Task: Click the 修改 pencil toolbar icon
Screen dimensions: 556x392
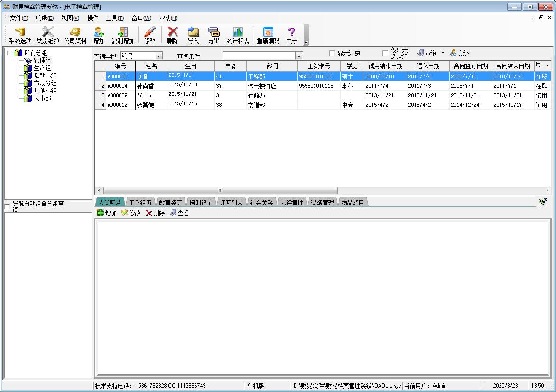Action: pos(149,35)
